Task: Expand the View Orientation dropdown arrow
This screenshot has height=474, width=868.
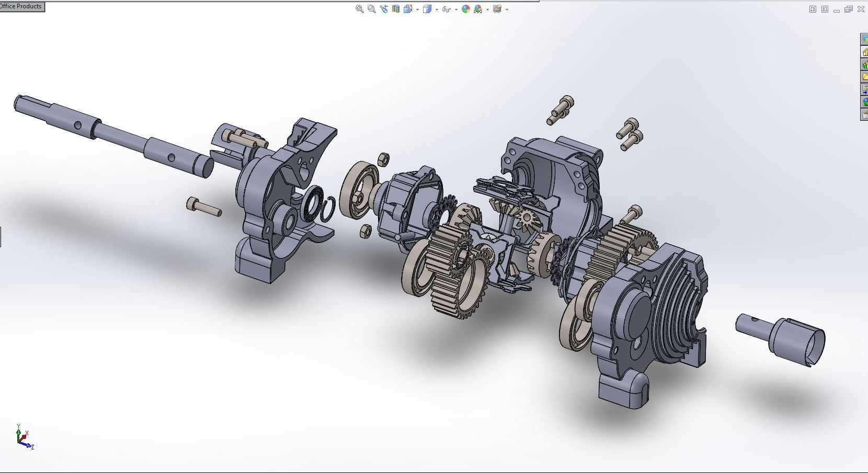Action: point(417,9)
